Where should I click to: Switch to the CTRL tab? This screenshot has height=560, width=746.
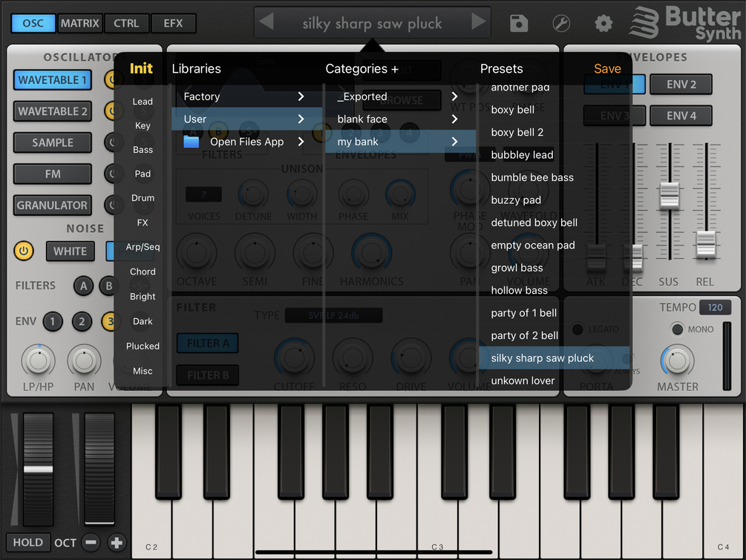pos(126,23)
